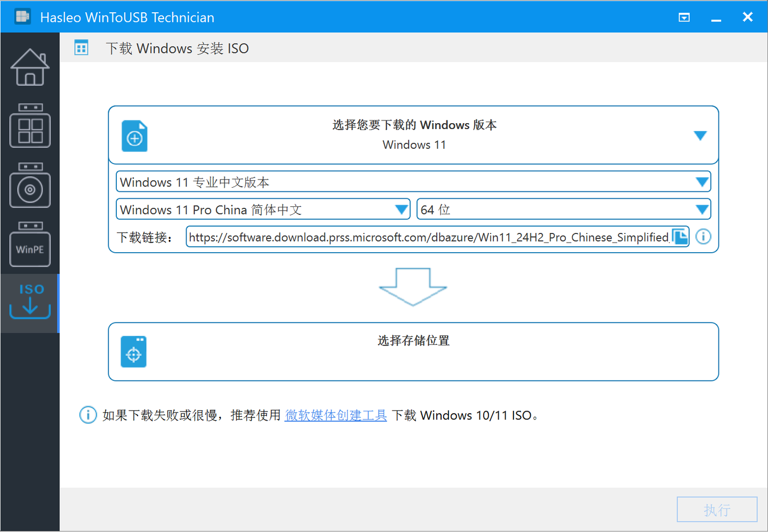
Task: Click the 选择存储位置 panel
Action: 413,352
